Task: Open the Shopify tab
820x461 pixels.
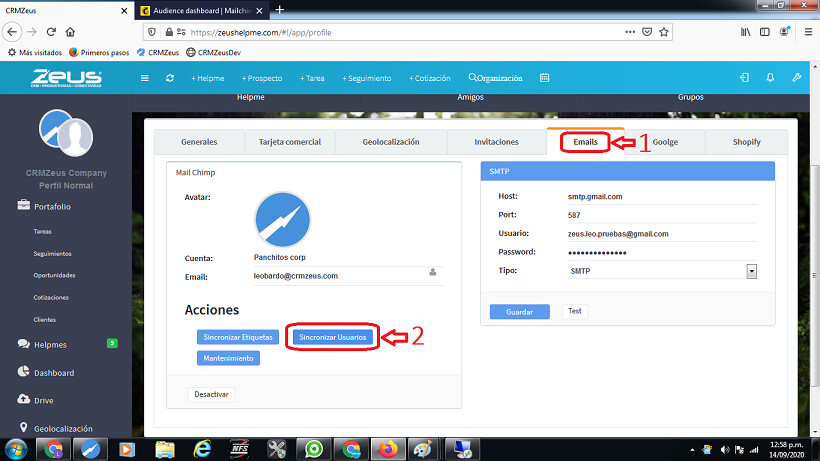Action: [746, 142]
